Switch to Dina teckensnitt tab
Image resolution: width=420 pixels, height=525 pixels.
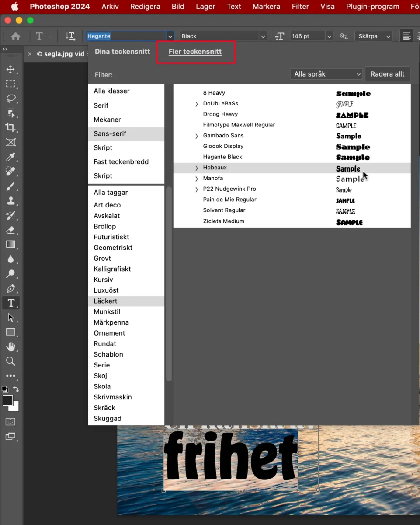(122, 52)
